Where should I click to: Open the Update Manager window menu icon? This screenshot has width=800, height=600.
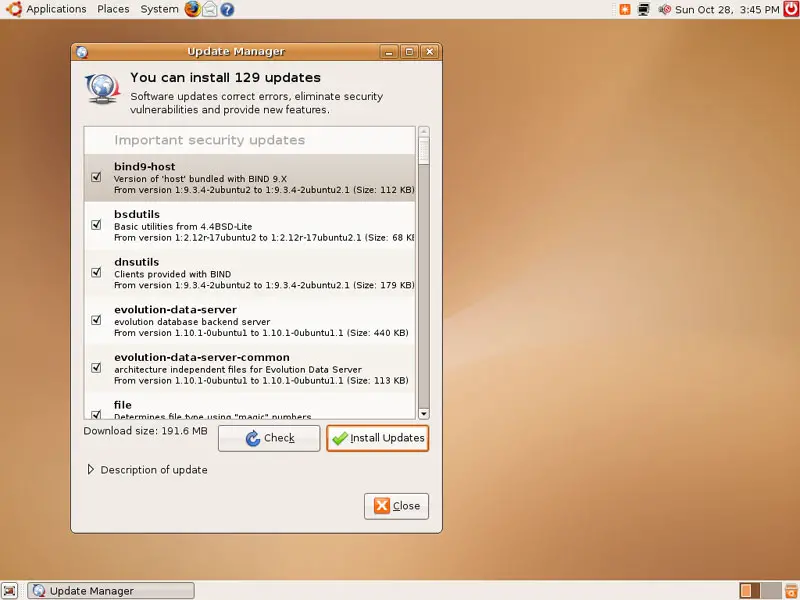click(82, 52)
